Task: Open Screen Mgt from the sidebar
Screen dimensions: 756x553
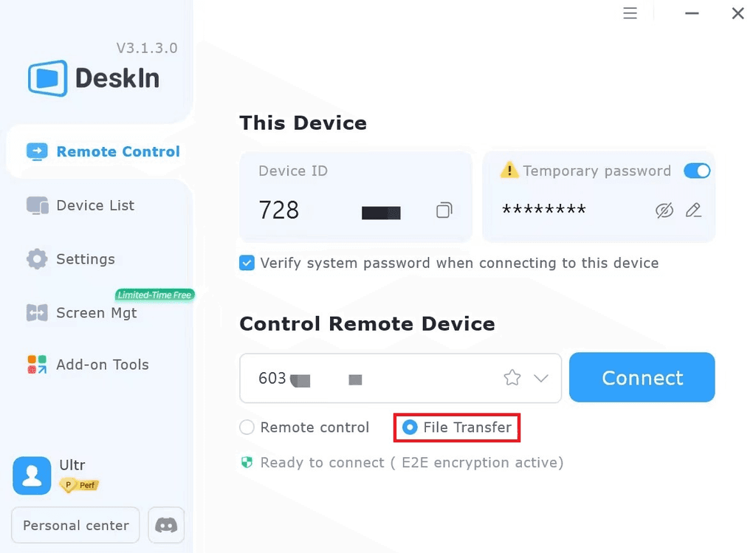Action: click(x=96, y=313)
